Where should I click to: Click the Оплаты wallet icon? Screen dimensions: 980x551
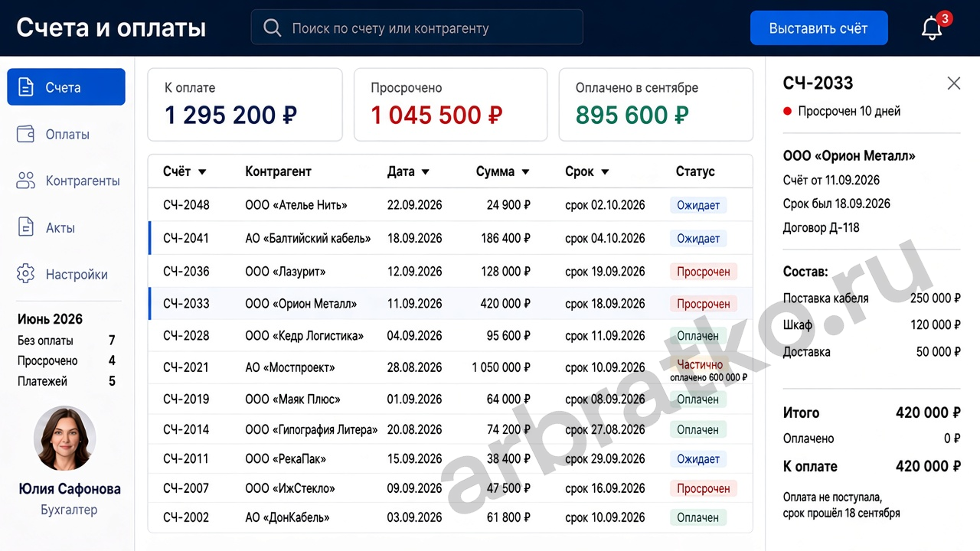pos(26,134)
